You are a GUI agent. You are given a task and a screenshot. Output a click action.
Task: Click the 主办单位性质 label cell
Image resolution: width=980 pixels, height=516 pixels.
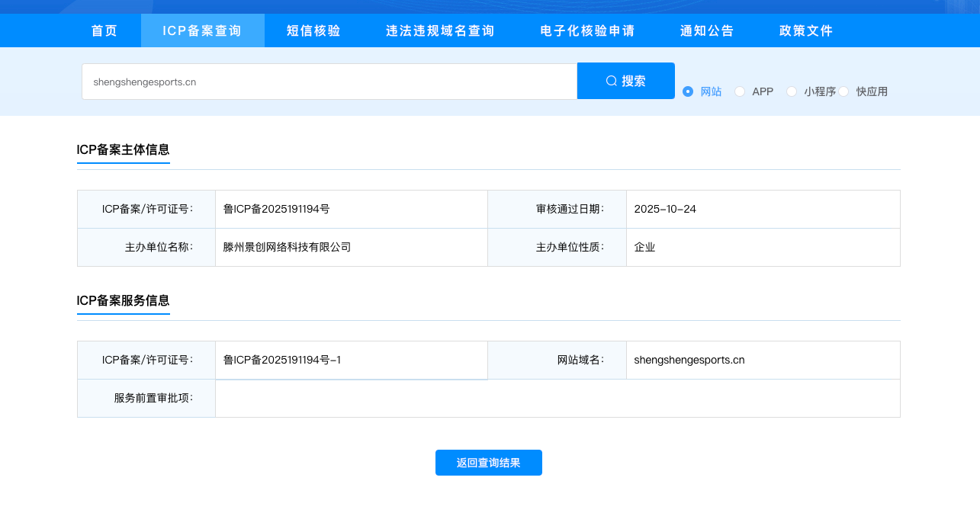pyautogui.click(x=557, y=248)
